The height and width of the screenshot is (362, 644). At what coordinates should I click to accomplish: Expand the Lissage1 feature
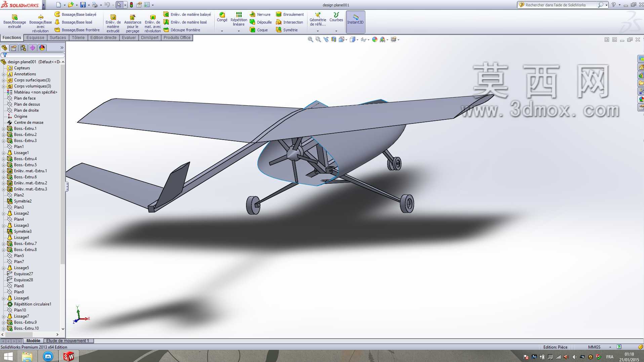point(4,153)
